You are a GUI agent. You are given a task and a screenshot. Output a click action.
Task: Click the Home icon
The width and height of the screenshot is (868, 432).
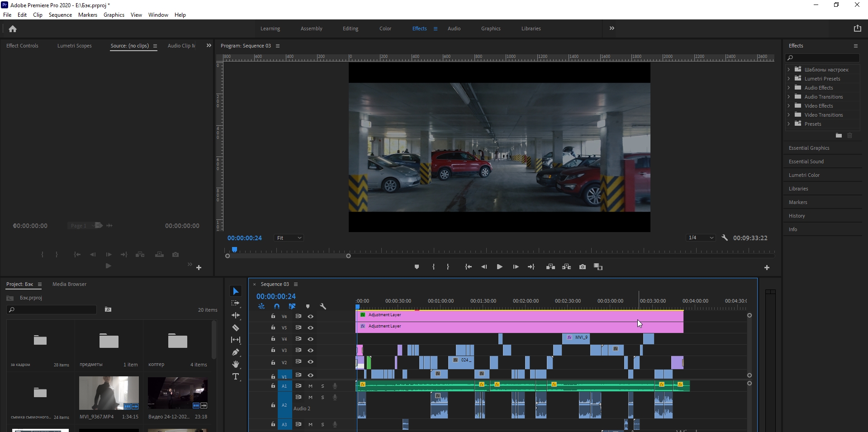point(13,29)
